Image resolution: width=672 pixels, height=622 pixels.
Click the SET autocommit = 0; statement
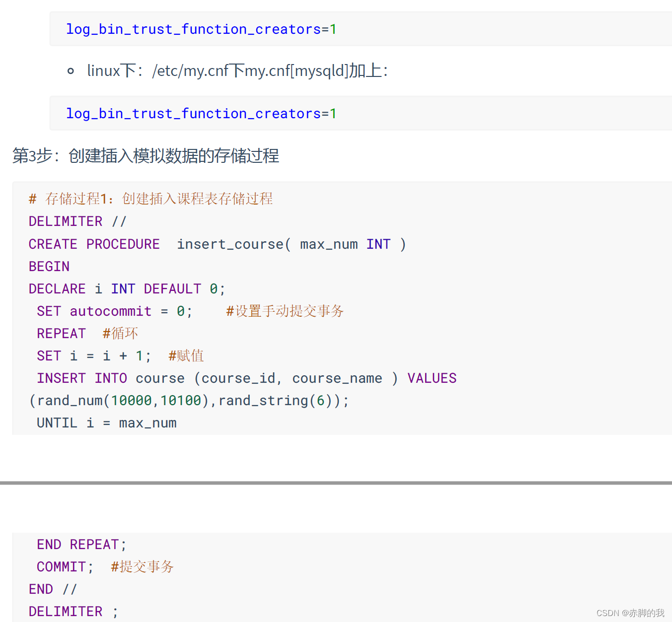(114, 311)
